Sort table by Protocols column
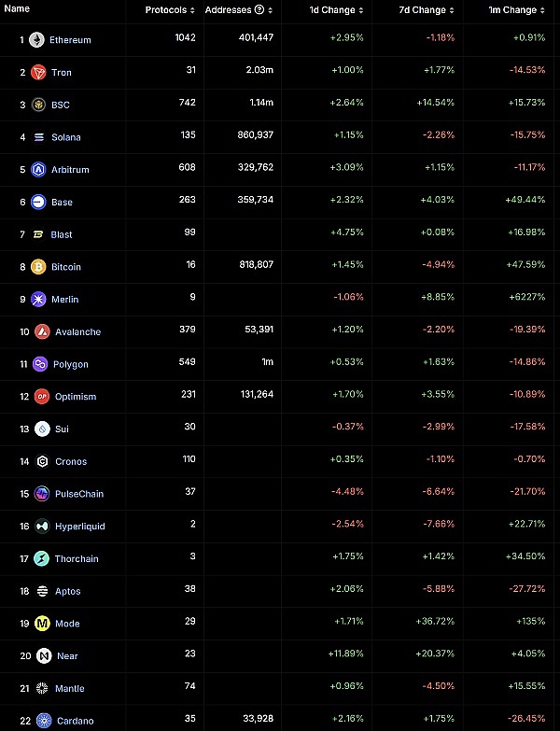560x731 pixels. click(x=170, y=10)
